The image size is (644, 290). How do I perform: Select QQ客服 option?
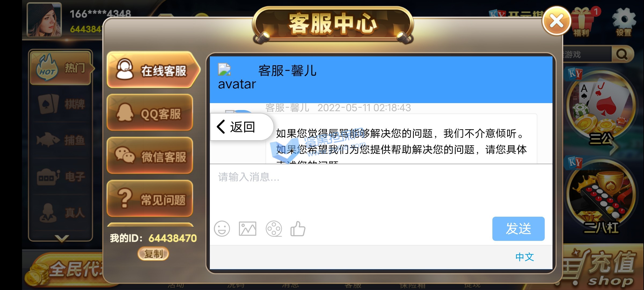point(150,113)
